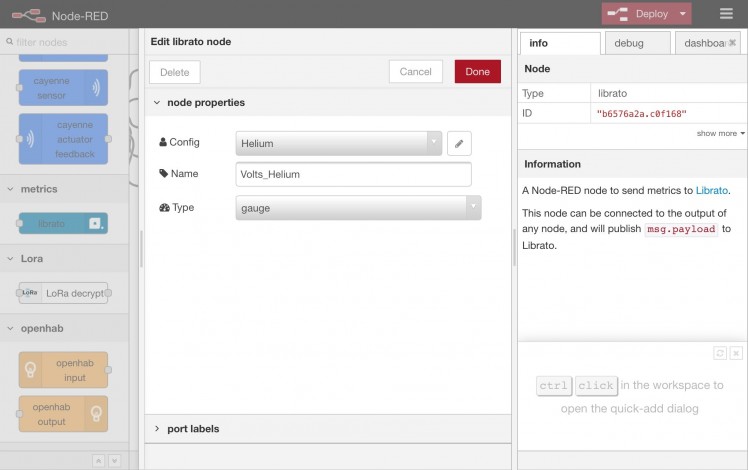Collapse the metrics palette category

pos(64,189)
